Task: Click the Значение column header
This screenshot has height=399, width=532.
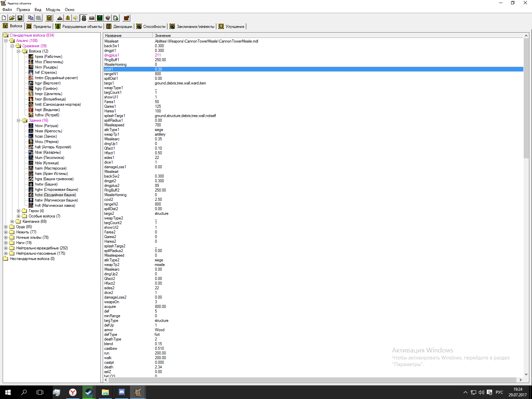Action: (x=338, y=35)
